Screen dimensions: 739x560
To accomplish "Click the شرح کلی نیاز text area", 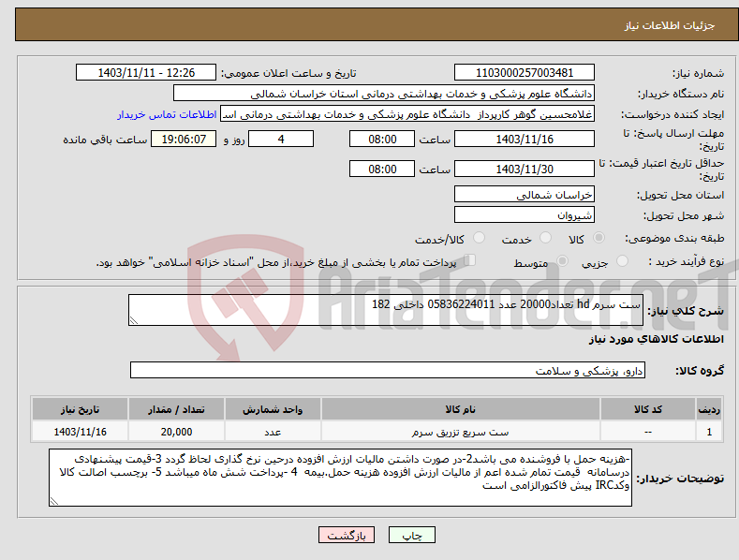I will 386,310.
